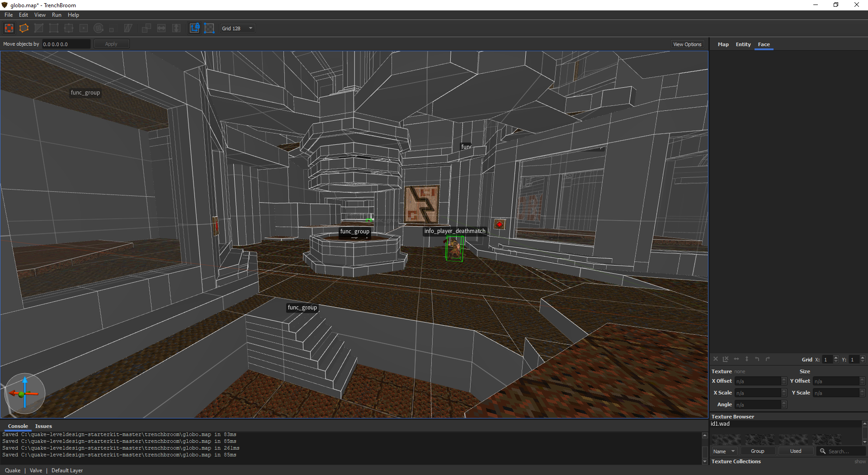
Task: Open the File menu
Action: click(9, 15)
